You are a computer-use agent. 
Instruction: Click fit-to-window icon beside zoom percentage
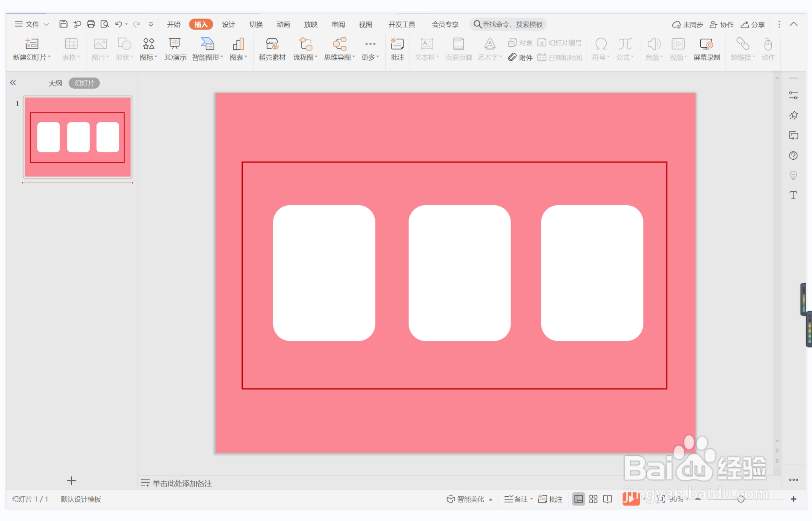(660, 499)
